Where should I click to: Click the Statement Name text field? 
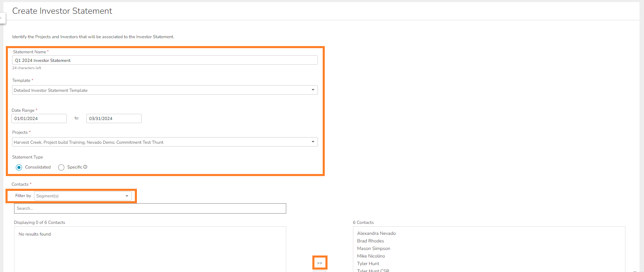(x=164, y=60)
